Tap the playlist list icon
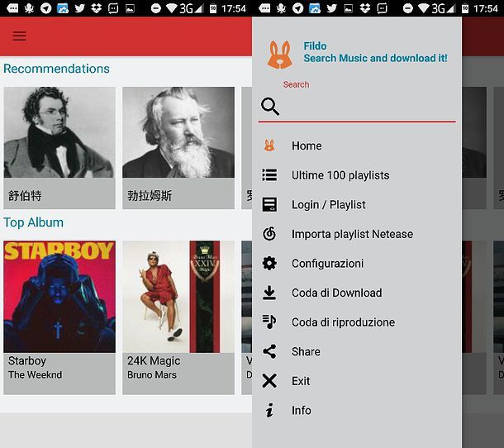504x448 pixels. [269, 175]
